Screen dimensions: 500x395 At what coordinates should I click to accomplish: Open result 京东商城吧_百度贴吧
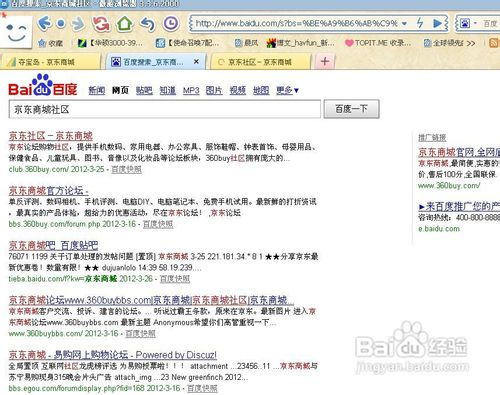[53, 245]
